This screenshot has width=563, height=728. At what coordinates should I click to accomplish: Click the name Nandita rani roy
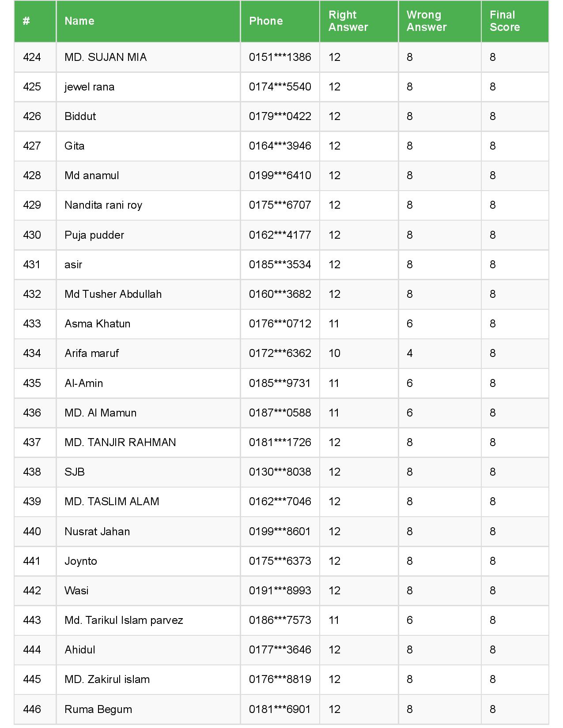click(x=103, y=205)
